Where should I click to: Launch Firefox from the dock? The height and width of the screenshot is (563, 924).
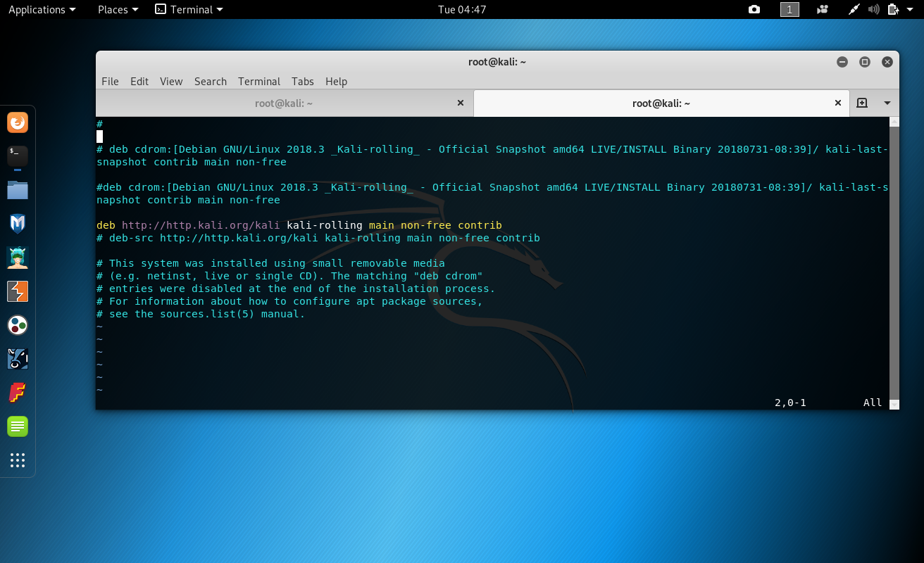coord(18,122)
